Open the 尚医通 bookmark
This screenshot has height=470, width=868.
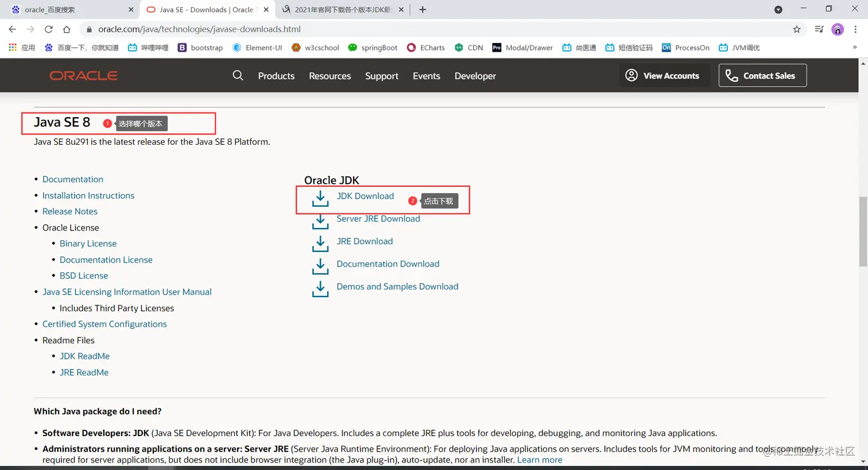tap(579, 48)
